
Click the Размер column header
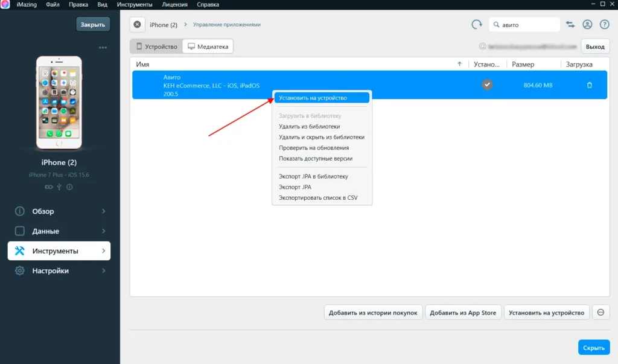click(x=523, y=64)
